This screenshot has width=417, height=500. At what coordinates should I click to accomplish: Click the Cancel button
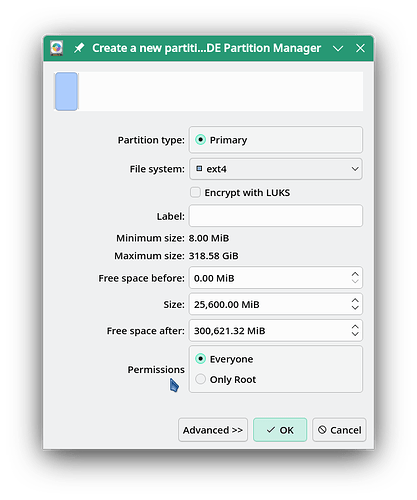click(x=339, y=430)
